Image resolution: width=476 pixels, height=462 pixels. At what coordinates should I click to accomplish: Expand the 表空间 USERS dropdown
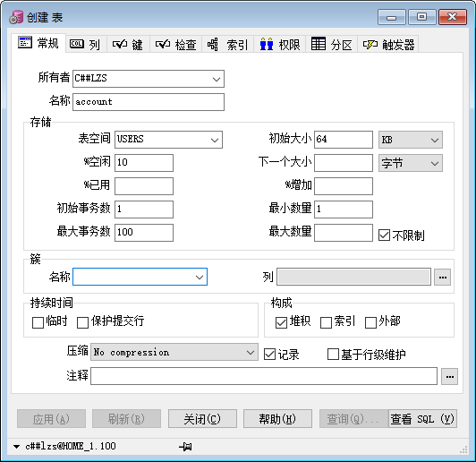coord(215,140)
